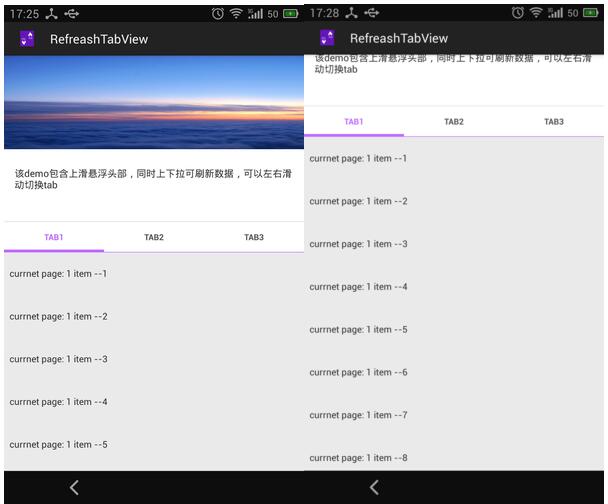Image resolution: width=608 pixels, height=504 pixels.
Task: Tap the RefreashTabView title on the right screen
Action: tap(399, 38)
